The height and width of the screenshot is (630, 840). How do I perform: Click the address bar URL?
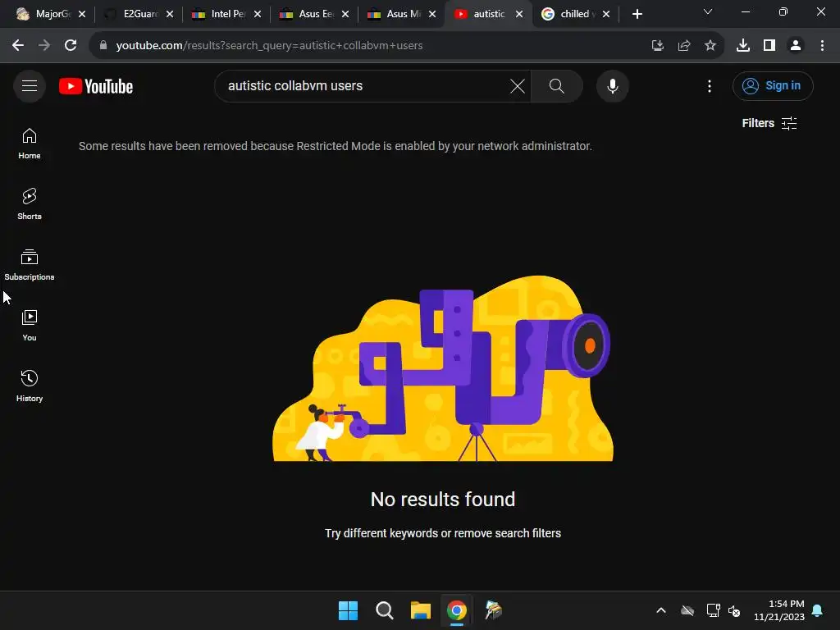pyautogui.click(x=269, y=46)
